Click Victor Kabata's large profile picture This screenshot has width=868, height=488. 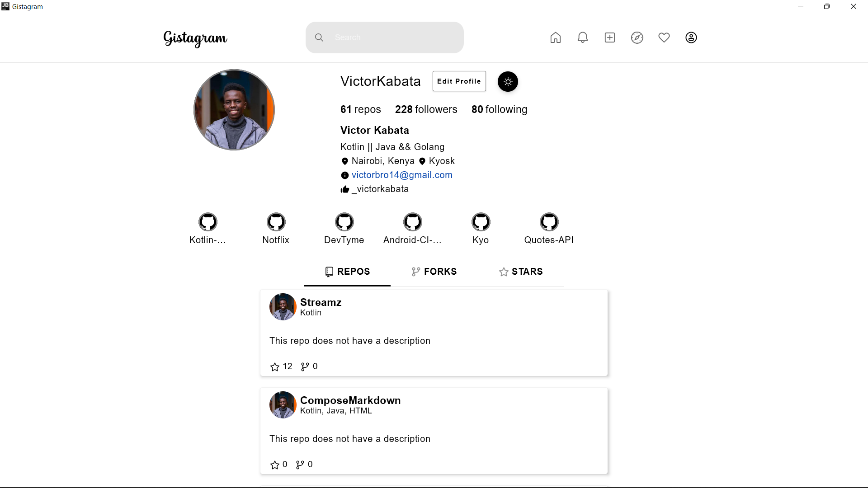coord(234,110)
